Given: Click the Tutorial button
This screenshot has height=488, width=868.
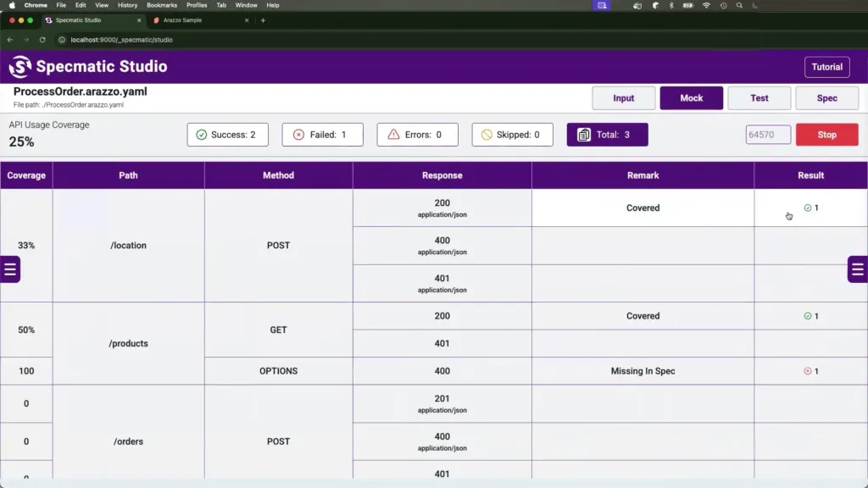Looking at the screenshot, I should 826,67.
